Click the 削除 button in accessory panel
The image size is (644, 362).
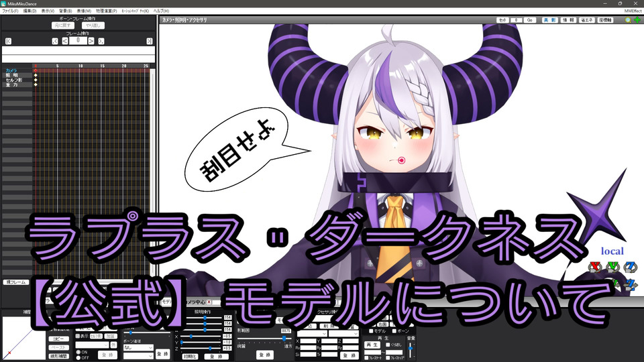(328, 326)
